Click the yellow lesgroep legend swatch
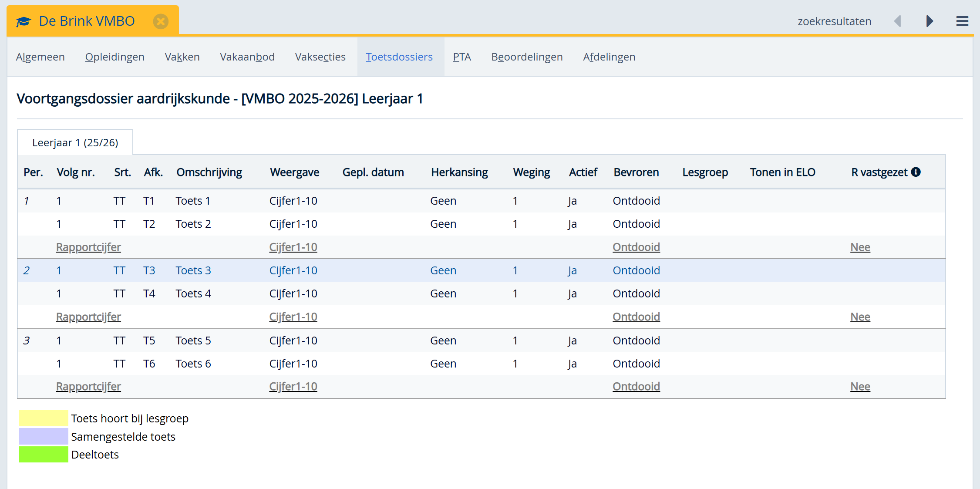This screenshot has width=980, height=489. pos(43,418)
